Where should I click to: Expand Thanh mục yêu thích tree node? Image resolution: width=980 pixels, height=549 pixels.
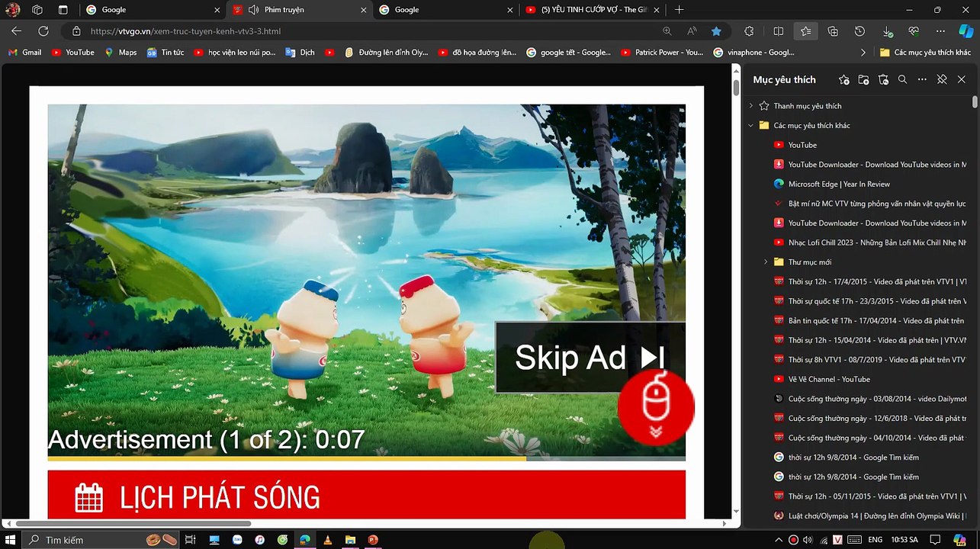click(751, 106)
